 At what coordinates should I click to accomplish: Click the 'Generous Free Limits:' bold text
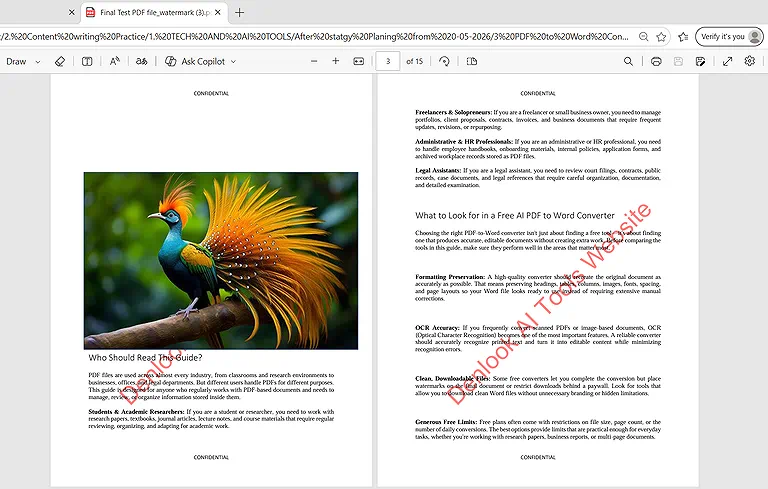tap(446, 422)
